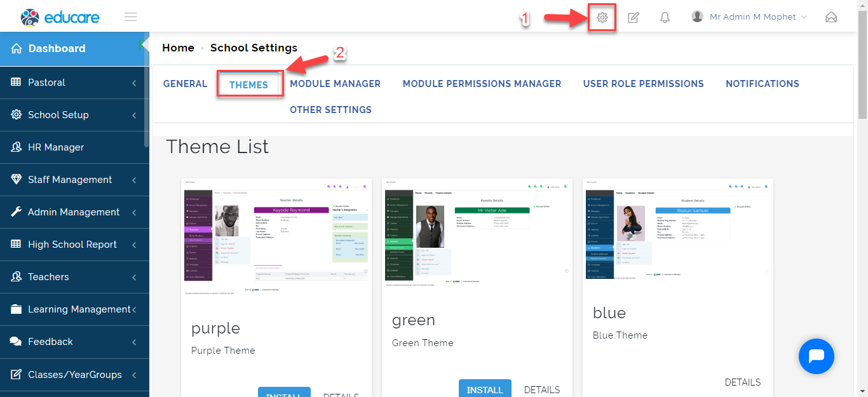Open the Notifications tab
This screenshot has width=868, height=397.
tap(763, 84)
